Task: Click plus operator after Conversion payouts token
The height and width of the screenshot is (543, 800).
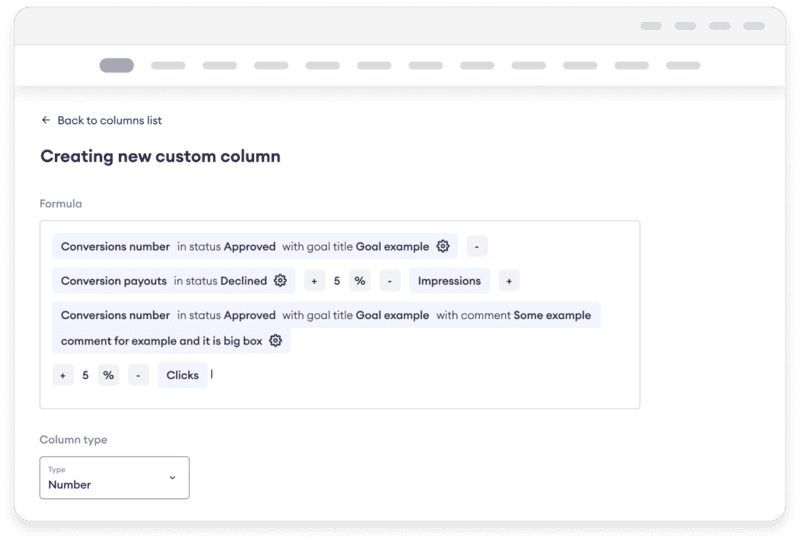Action: 314,281
